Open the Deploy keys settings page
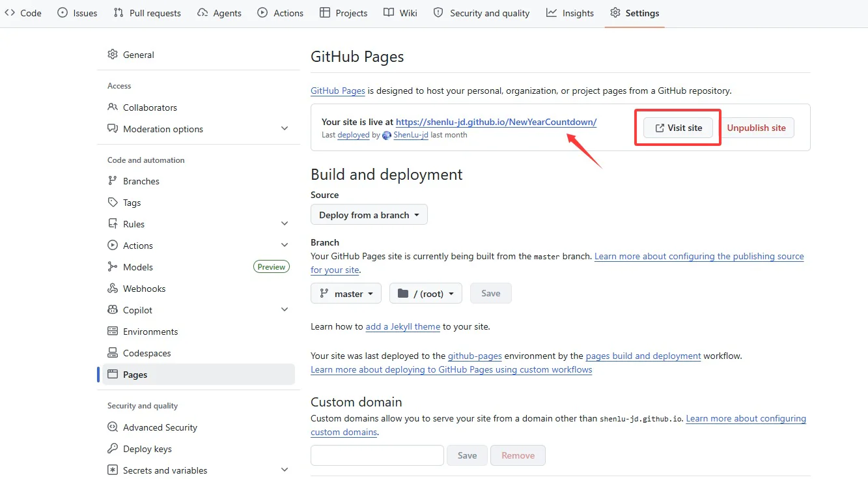Viewport: 868px width, 484px height. tap(199, 449)
